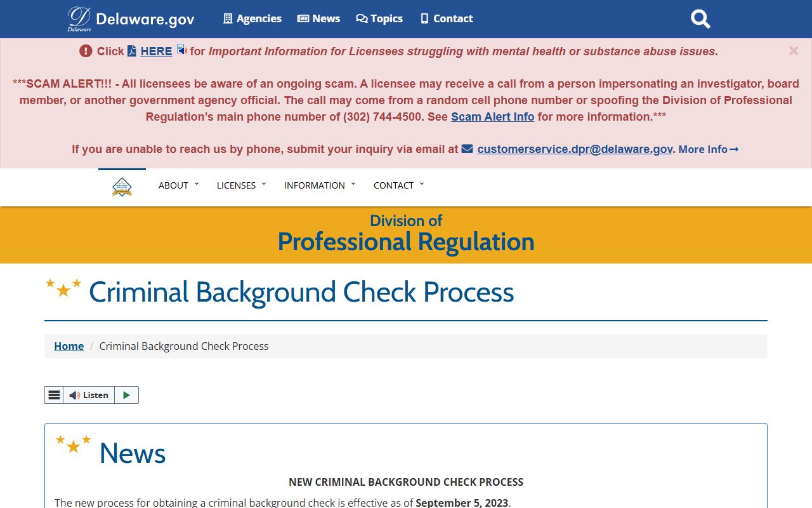
Task: Open the search magnifier icon
Action: pos(700,19)
